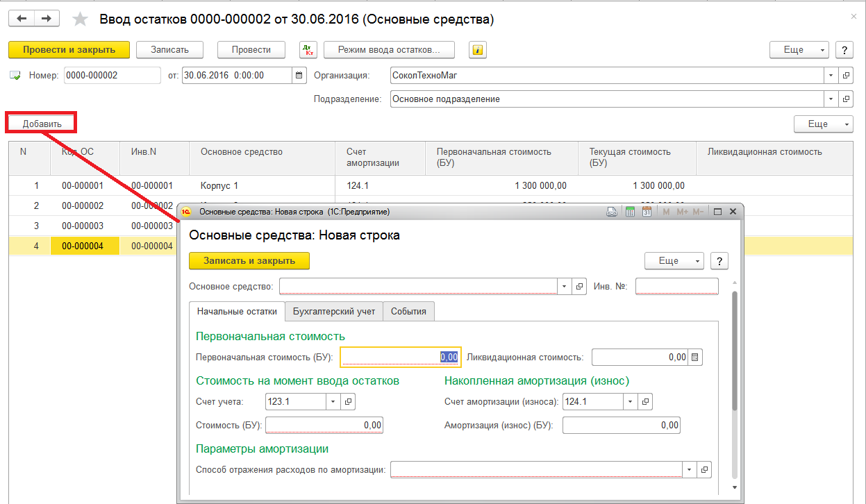Click the ДтКт postings icon
The height and width of the screenshot is (504, 866).
pos(308,50)
